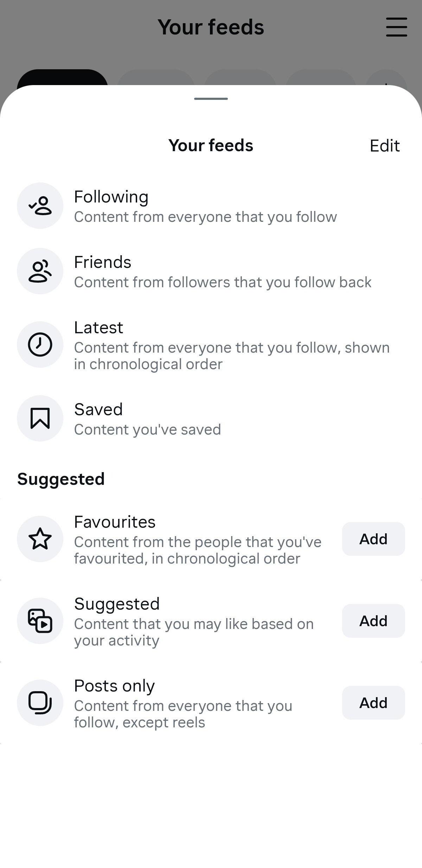This screenshot has width=422, height=868.
Task: Tap the Favourites star icon
Action: 40,539
